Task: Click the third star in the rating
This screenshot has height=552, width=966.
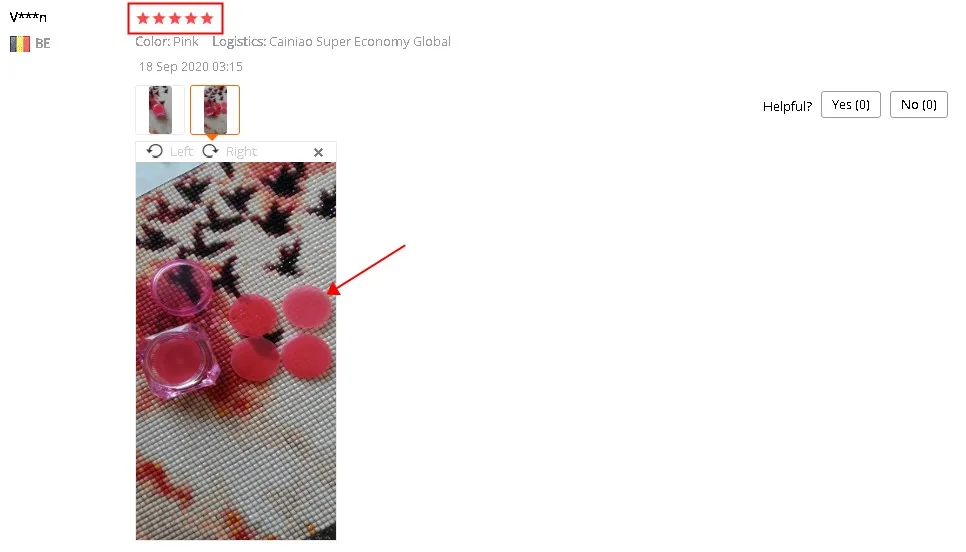Action: pyautogui.click(x=175, y=18)
